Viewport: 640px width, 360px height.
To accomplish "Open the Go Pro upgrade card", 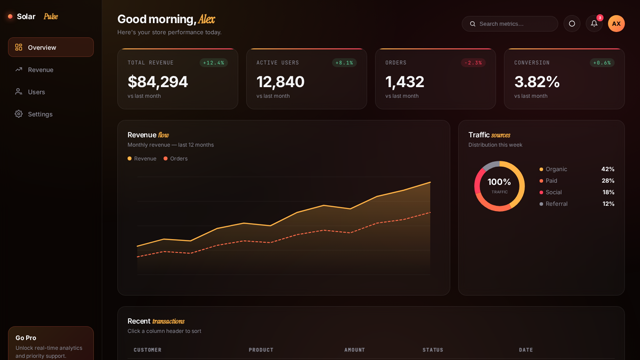I will pyautogui.click(x=51, y=343).
